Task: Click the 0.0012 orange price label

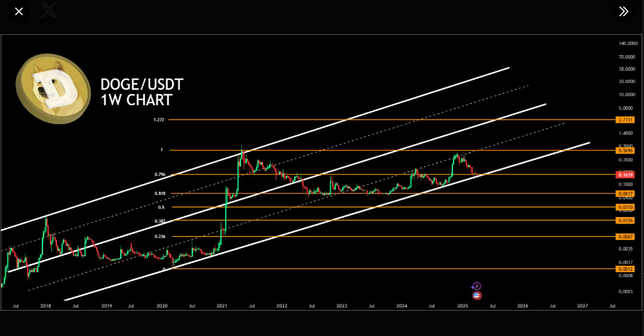Action: pyautogui.click(x=624, y=269)
